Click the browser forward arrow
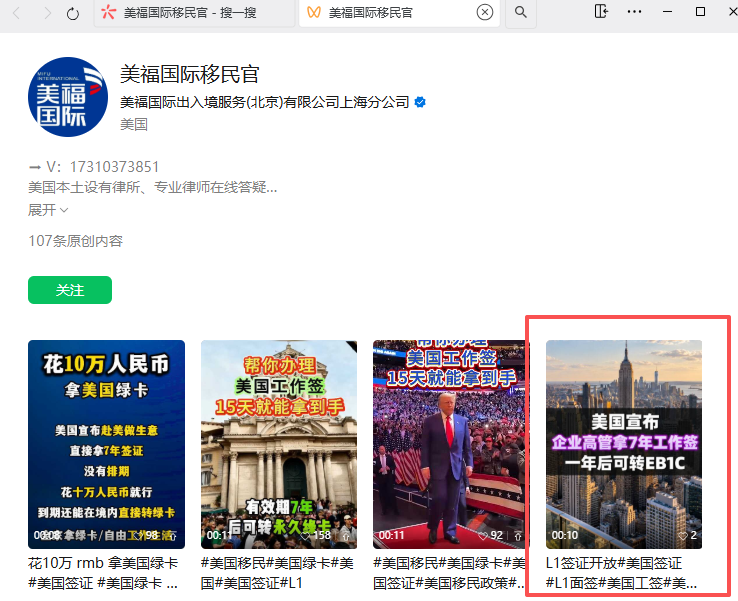Screen dimensions: 738x601 [x=47, y=13]
